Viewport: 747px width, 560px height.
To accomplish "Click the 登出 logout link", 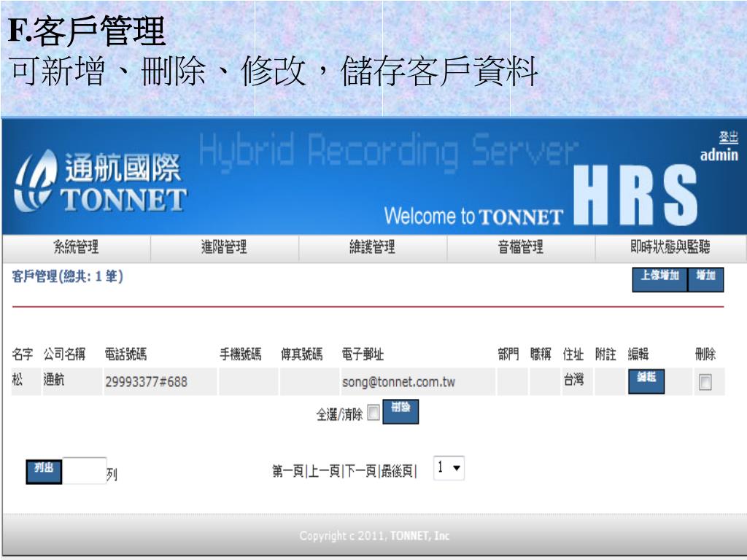I will 729,138.
